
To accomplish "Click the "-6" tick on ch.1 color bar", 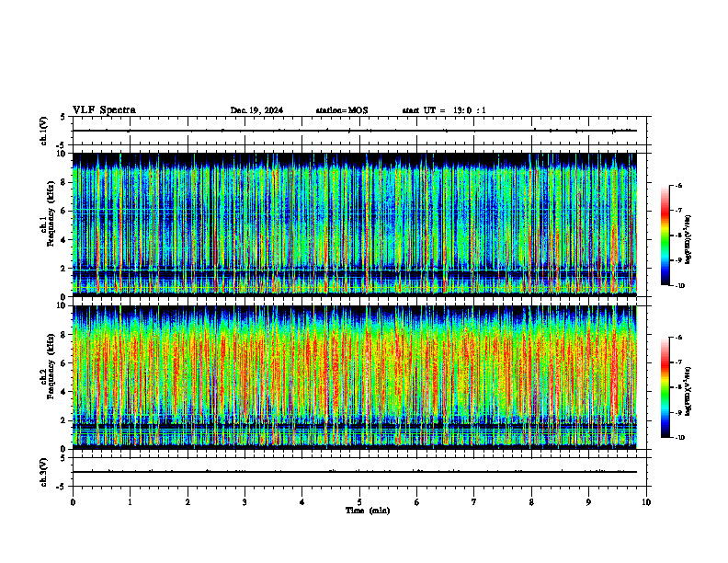I will [x=679, y=186].
